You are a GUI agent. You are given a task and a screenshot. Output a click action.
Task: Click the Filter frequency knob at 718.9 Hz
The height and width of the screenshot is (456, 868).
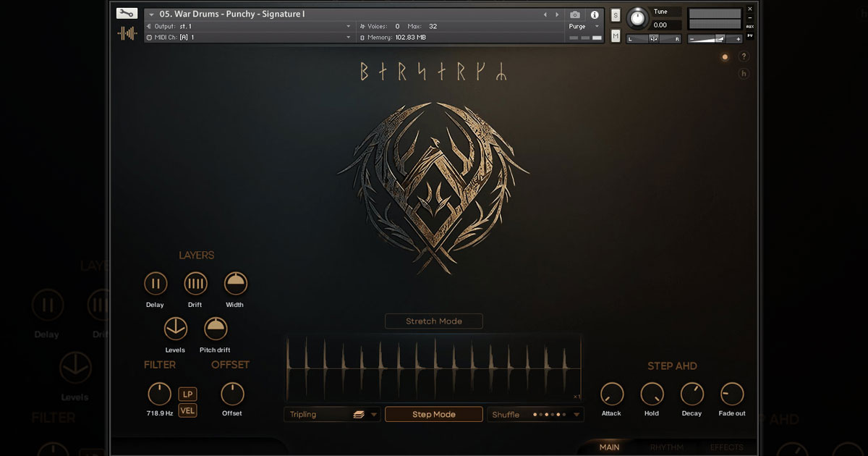[159, 394]
